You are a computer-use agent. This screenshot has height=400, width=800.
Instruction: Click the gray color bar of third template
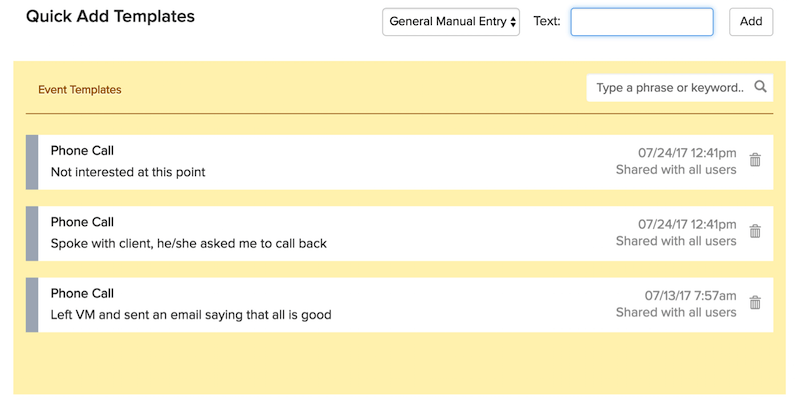click(32, 305)
